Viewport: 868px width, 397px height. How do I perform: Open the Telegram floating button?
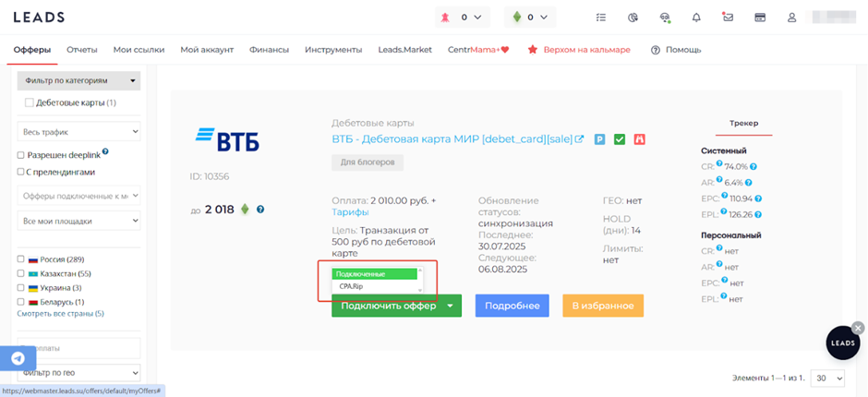[18, 358]
